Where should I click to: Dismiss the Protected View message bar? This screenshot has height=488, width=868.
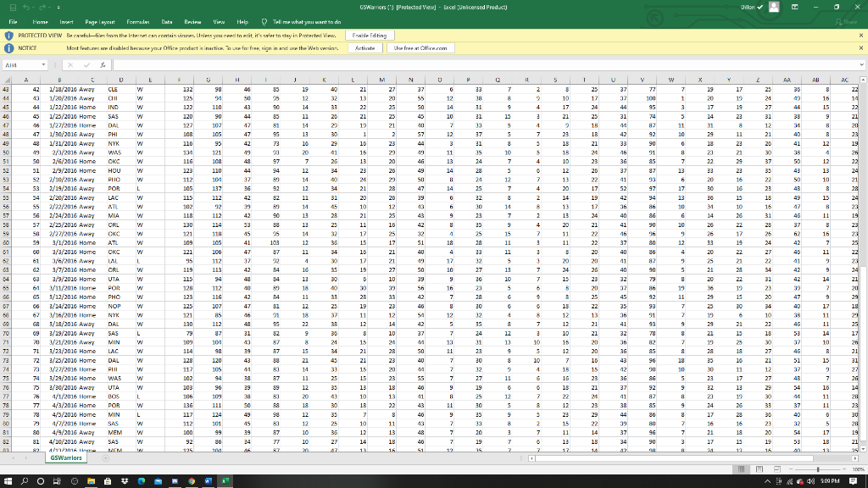point(861,36)
